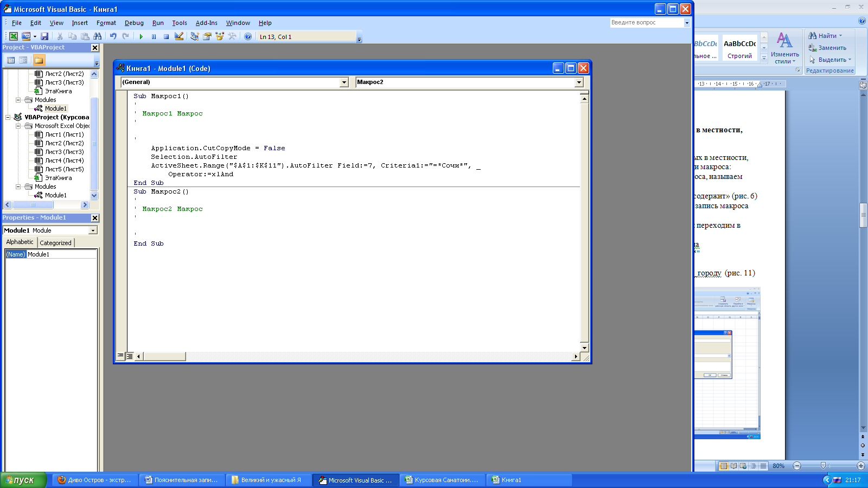Open Выделить dropdown in Word ribbon
This screenshot has width=868, height=488.
[830, 60]
